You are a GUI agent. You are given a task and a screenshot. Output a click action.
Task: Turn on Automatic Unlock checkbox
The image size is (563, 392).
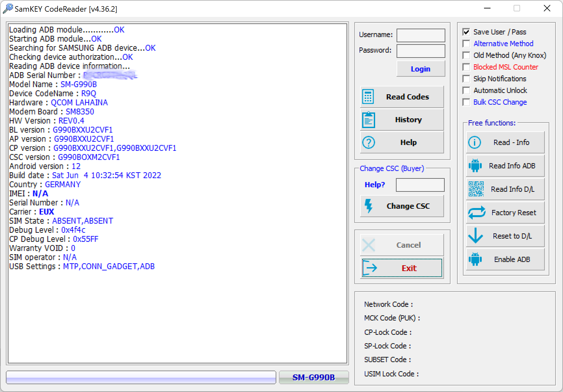tap(466, 90)
